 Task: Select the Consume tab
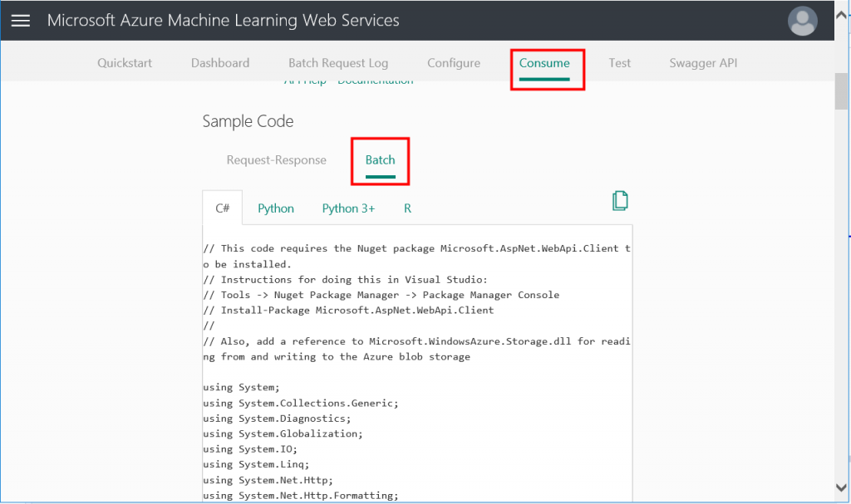pos(544,63)
